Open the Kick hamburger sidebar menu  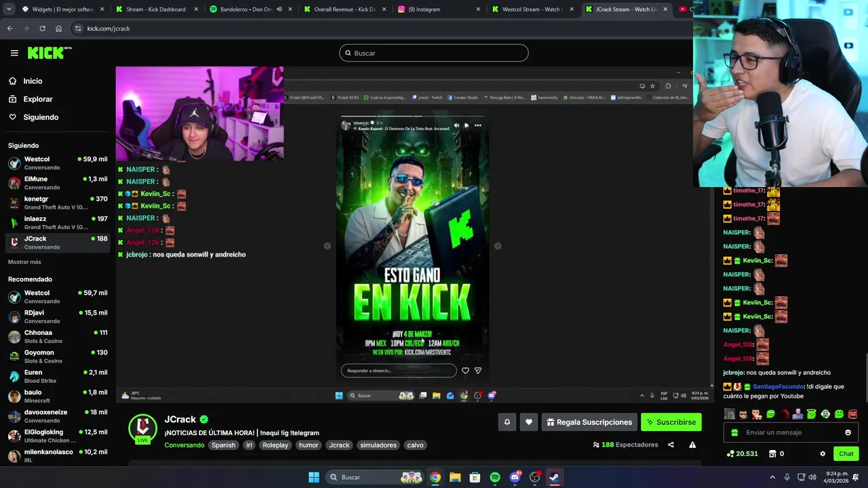(x=14, y=53)
